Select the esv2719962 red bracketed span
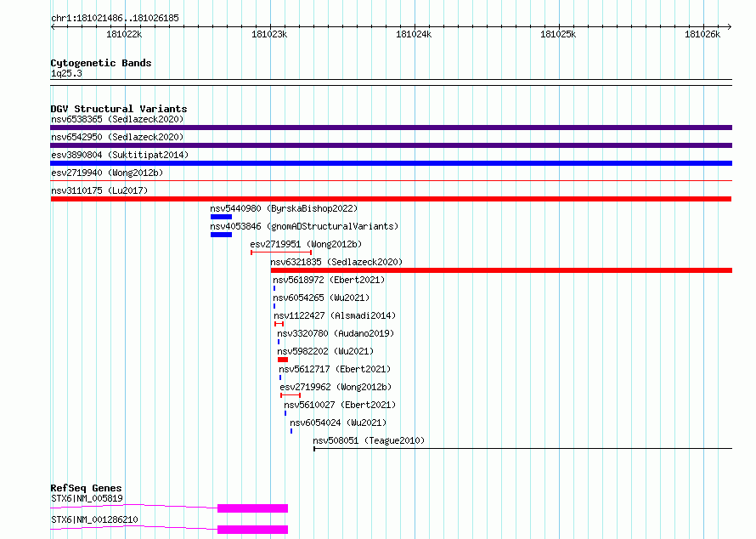 (x=291, y=395)
